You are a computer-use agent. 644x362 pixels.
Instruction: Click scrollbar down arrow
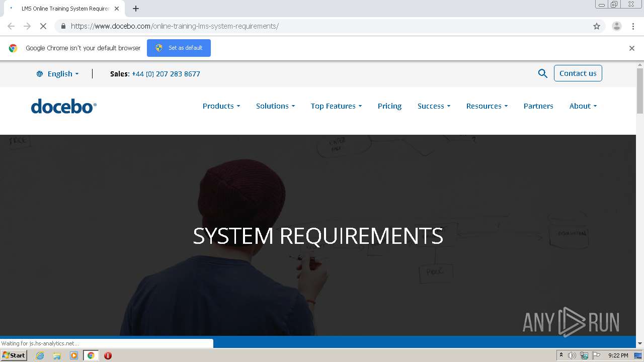640,343
